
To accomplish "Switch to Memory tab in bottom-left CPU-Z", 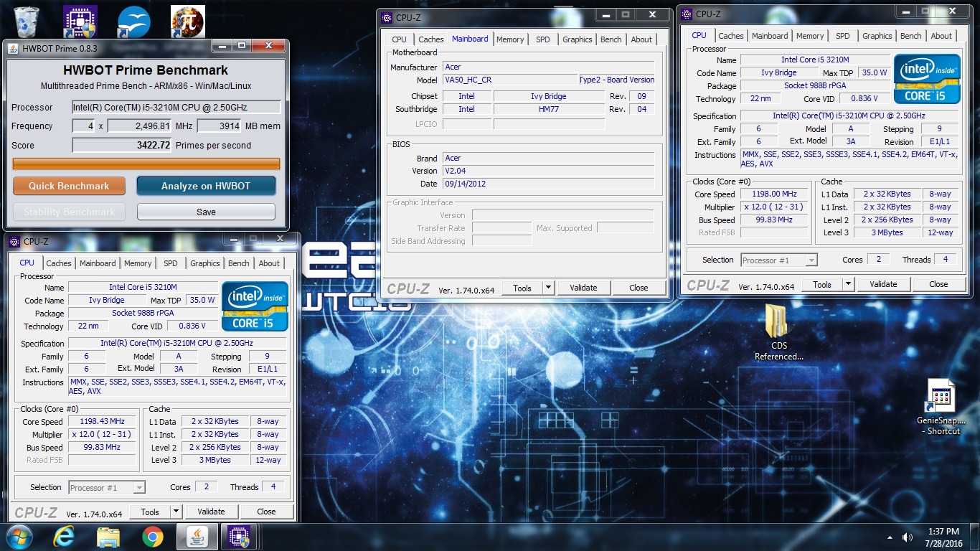I will pyautogui.click(x=138, y=263).
